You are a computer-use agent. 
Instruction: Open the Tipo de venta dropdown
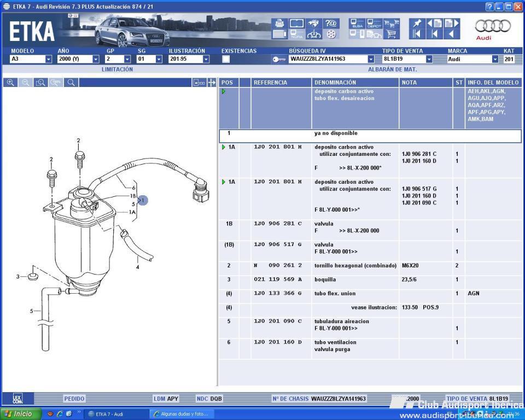pos(429,59)
